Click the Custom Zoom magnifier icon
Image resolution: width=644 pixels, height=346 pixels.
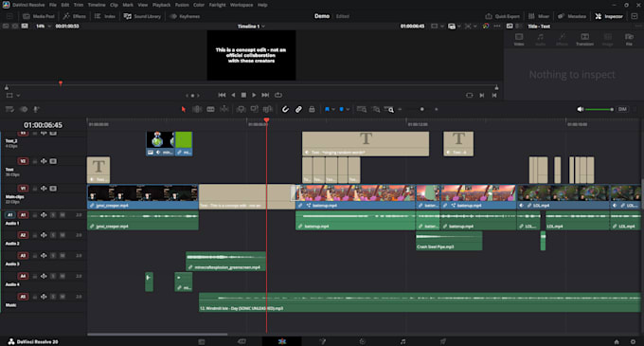pos(389,109)
